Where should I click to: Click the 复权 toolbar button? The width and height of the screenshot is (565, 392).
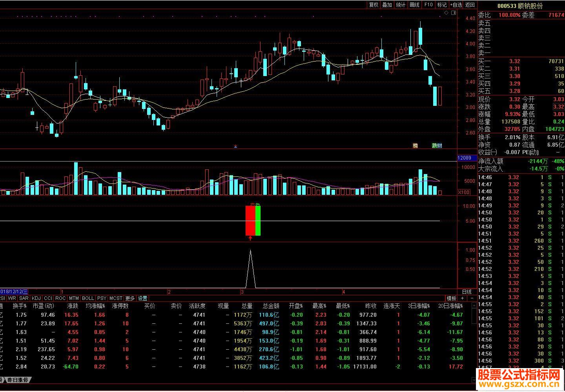pyautogui.click(x=374, y=5)
